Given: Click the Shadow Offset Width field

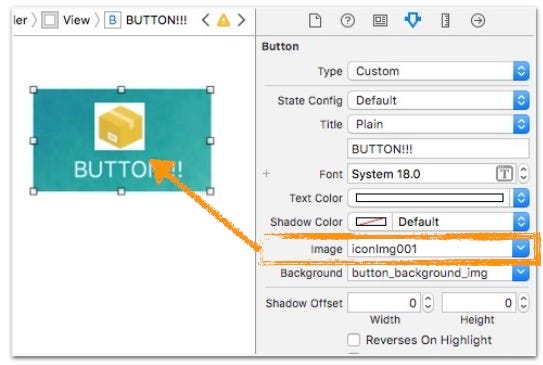Looking at the screenshot, I should pos(384,303).
